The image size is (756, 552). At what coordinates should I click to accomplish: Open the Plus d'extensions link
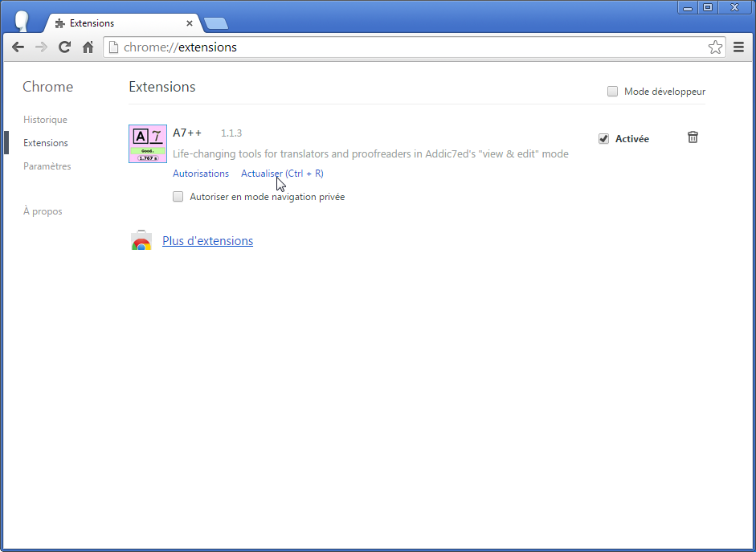pyautogui.click(x=207, y=241)
